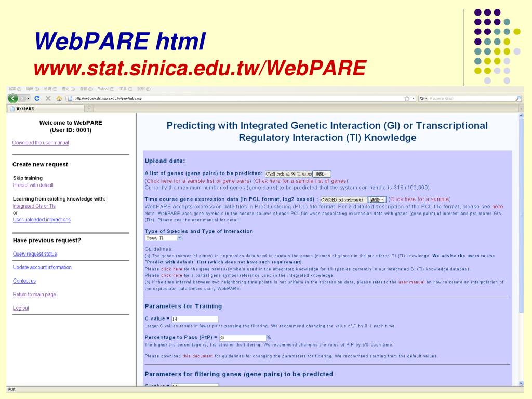Image resolution: width=532 pixels, height=399 pixels.
Task: Click the page identity icon in address bar
Action: [x=70, y=98]
